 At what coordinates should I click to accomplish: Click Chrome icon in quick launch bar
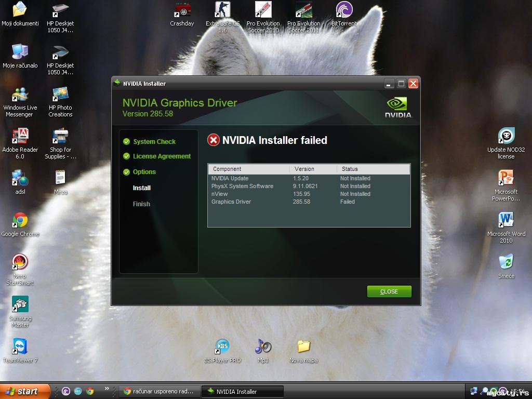coord(90,391)
